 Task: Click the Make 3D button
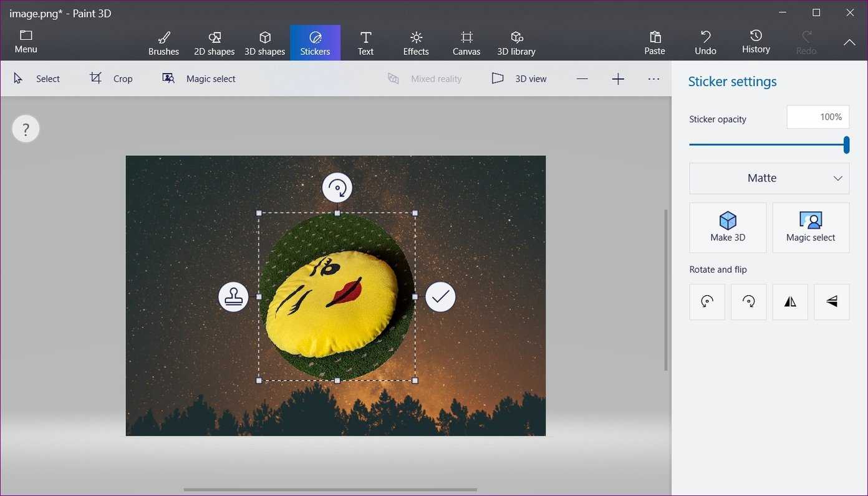728,228
